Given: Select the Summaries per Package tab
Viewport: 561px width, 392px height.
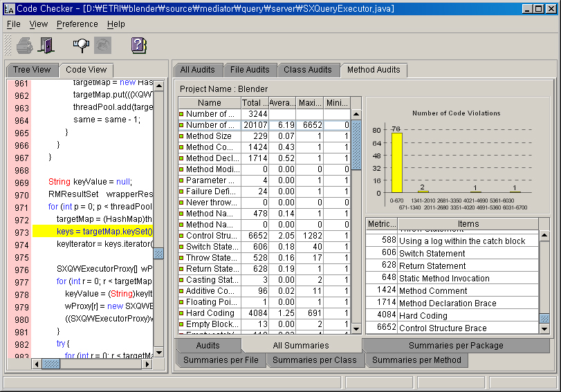Looking at the screenshot, I should (x=455, y=345).
